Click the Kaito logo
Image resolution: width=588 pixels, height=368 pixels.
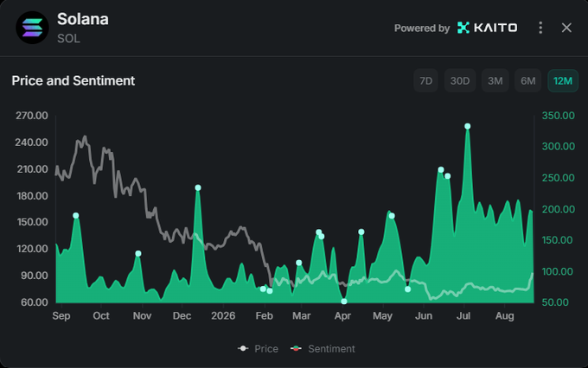(x=487, y=28)
